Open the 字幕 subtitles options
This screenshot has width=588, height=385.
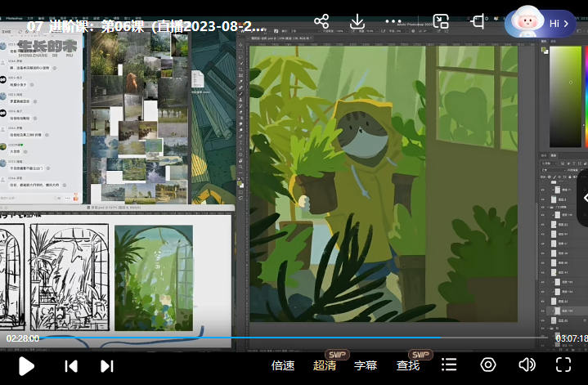tap(366, 365)
